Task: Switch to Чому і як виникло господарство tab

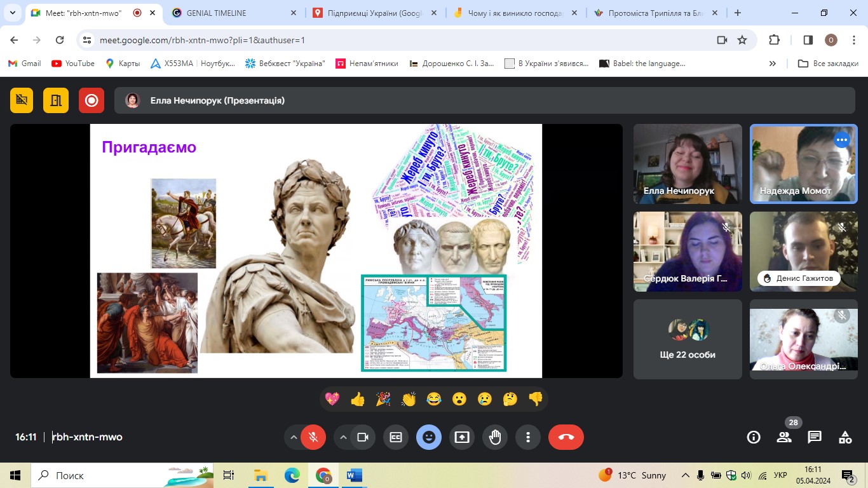Action: coord(515,13)
